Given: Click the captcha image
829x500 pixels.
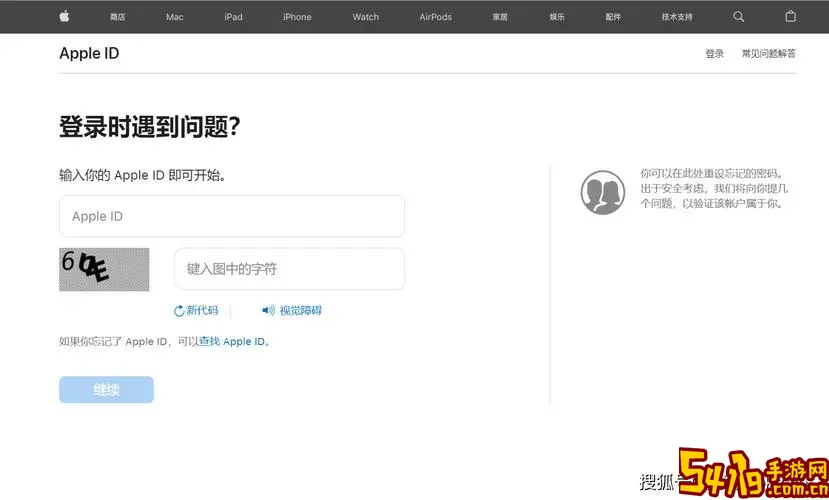Looking at the screenshot, I should click(x=104, y=270).
